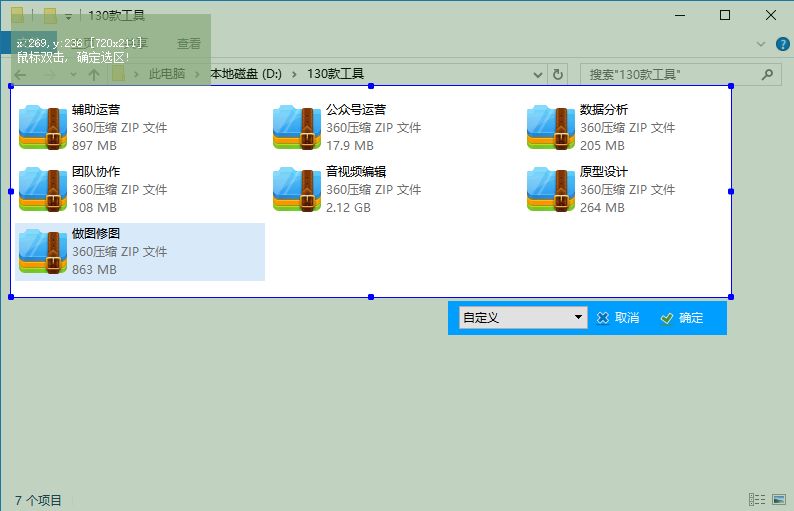Refresh the current folder view
This screenshot has height=511, width=794.
pyautogui.click(x=558, y=74)
